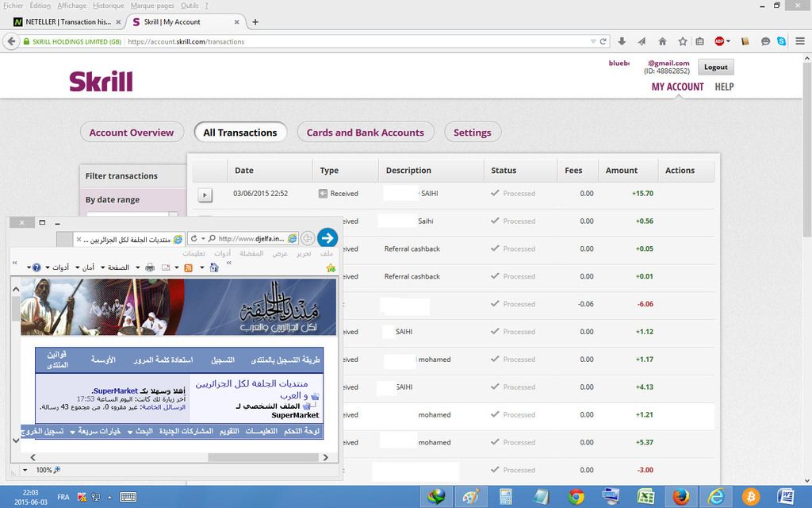Open the Skrill Settings tab
The image size is (812, 508).
pyautogui.click(x=473, y=133)
